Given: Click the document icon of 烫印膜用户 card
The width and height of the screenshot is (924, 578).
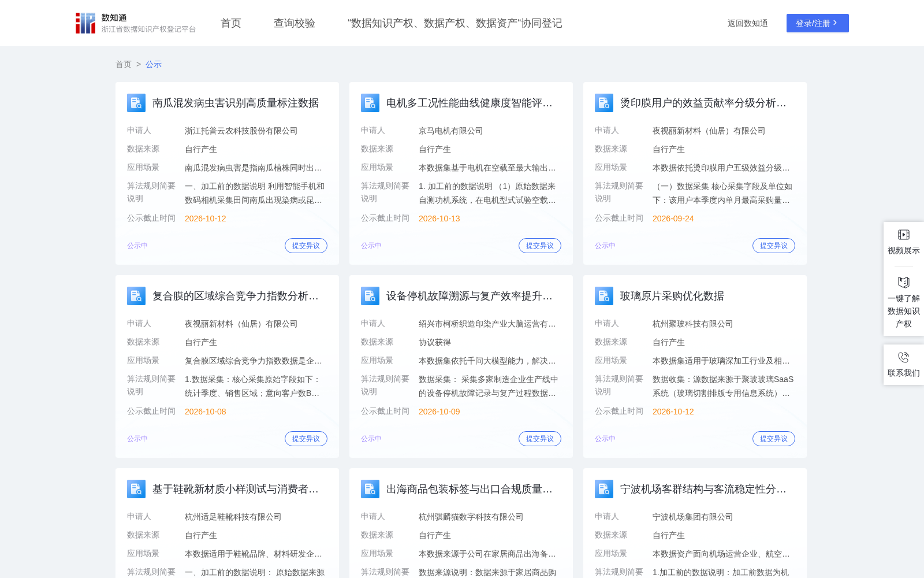Looking at the screenshot, I should coord(604,103).
